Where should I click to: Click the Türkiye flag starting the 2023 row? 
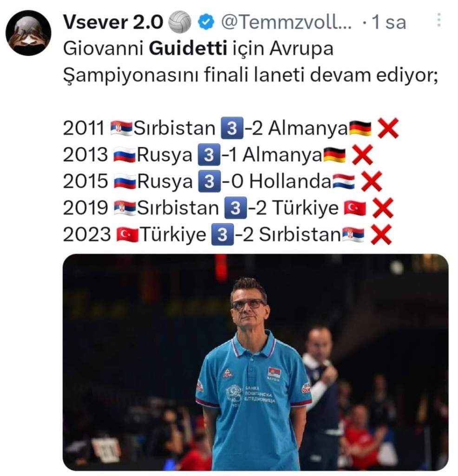(127, 235)
